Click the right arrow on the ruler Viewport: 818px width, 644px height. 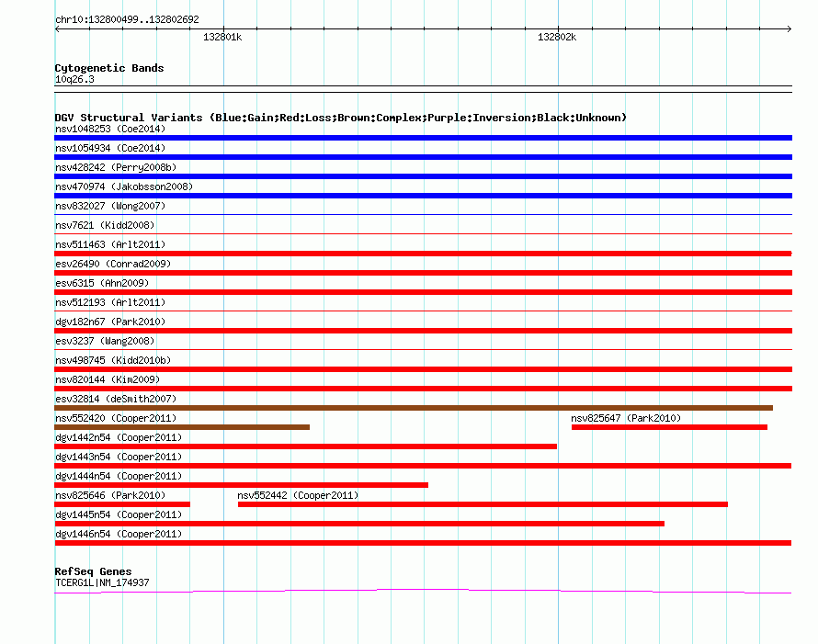pyautogui.click(x=789, y=28)
